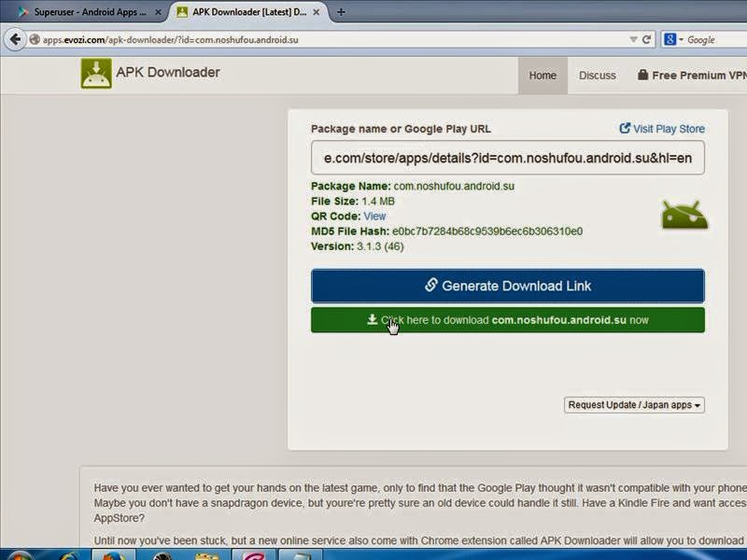
Task: Click the browser back arrow button
Action: [x=15, y=39]
